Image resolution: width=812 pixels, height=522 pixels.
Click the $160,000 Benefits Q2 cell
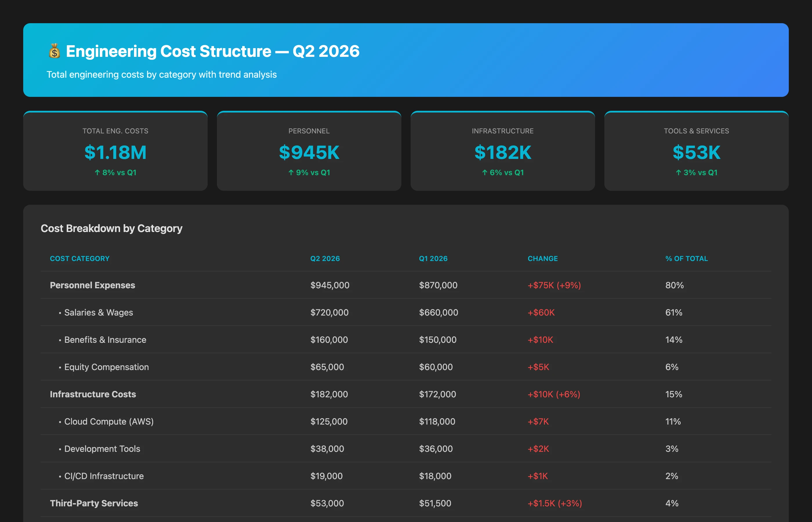pos(329,340)
